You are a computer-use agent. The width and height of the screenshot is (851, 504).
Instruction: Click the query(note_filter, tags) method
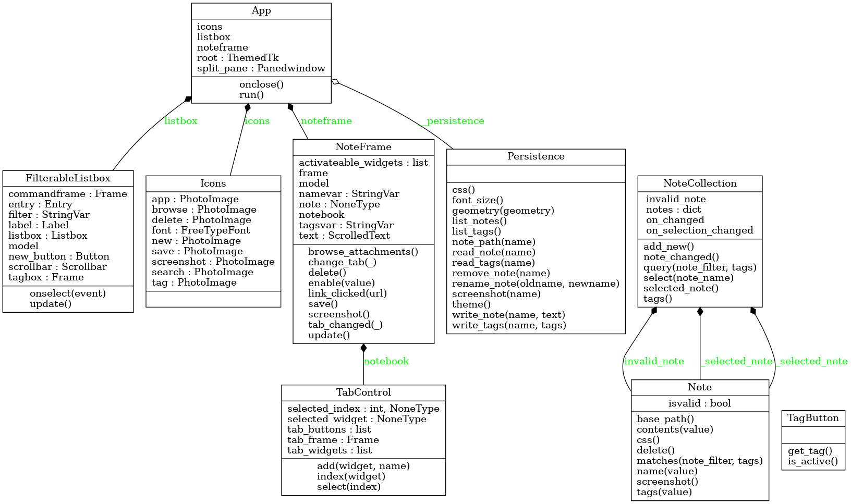(x=700, y=267)
